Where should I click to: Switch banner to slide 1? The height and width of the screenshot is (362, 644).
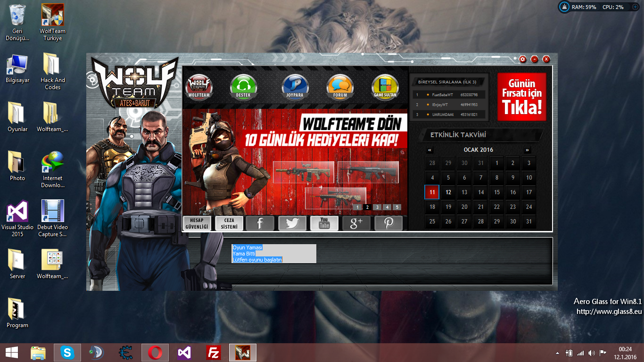(x=357, y=207)
